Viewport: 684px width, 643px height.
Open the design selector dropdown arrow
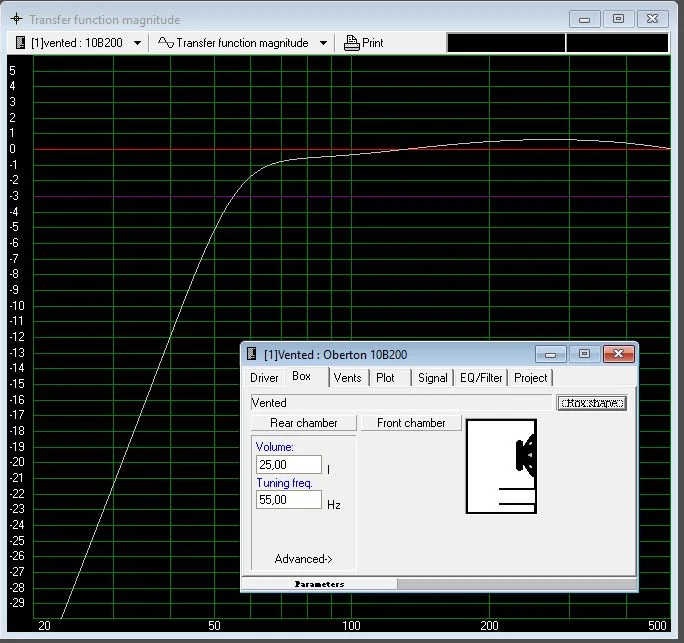point(138,43)
